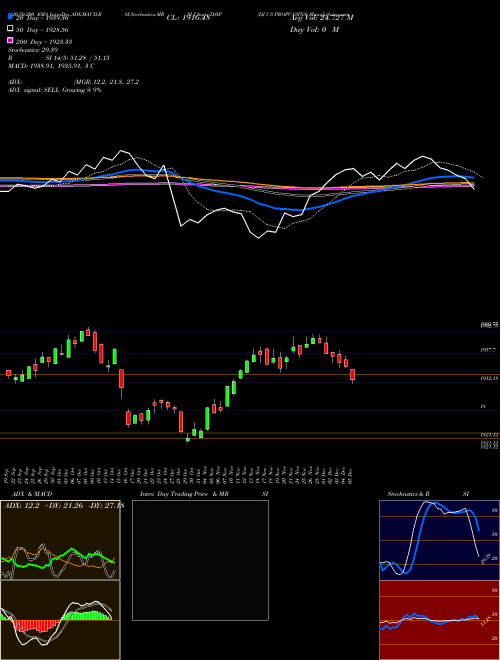
Task: Click the 'CL: 1916.48' close price label
Action: (188, 18)
